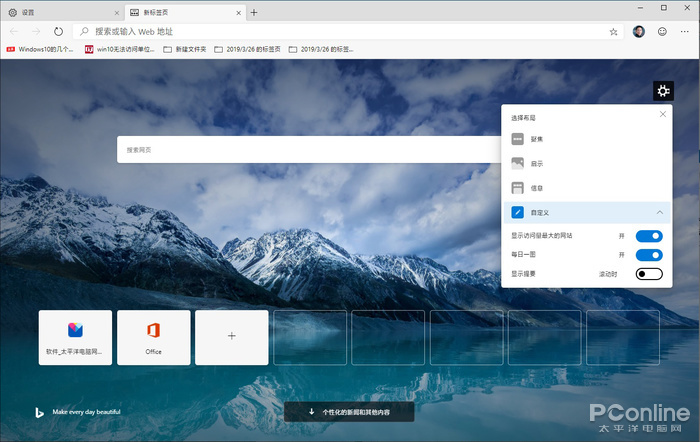
Task: Maximize the browser window
Action: pyautogui.click(x=664, y=8)
